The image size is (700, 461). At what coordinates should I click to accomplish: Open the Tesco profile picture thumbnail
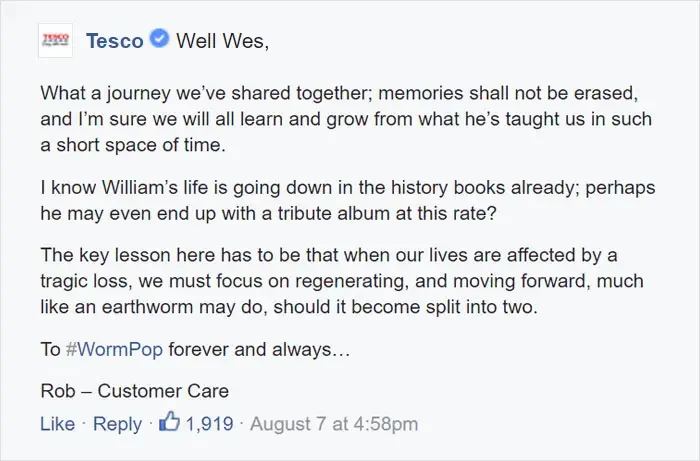click(x=55, y=41)
